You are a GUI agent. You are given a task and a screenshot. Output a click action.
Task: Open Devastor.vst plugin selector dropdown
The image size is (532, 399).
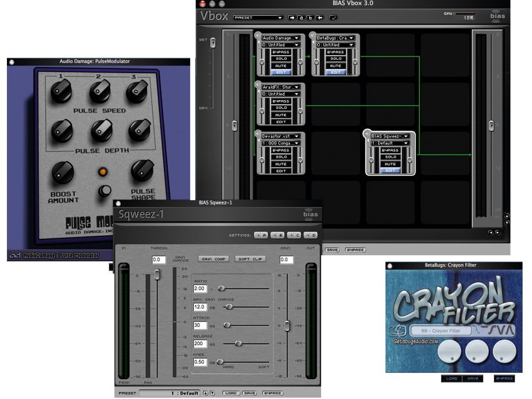(280, 136)
